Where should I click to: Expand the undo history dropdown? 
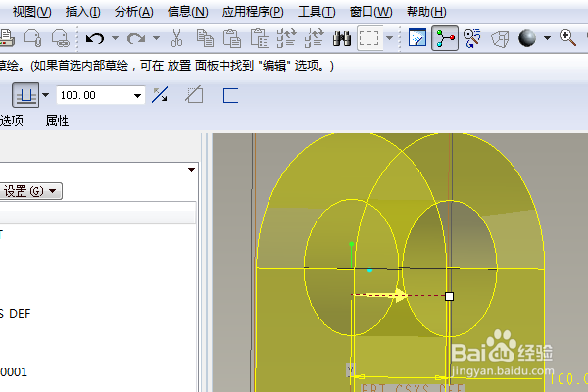[115, 38]
